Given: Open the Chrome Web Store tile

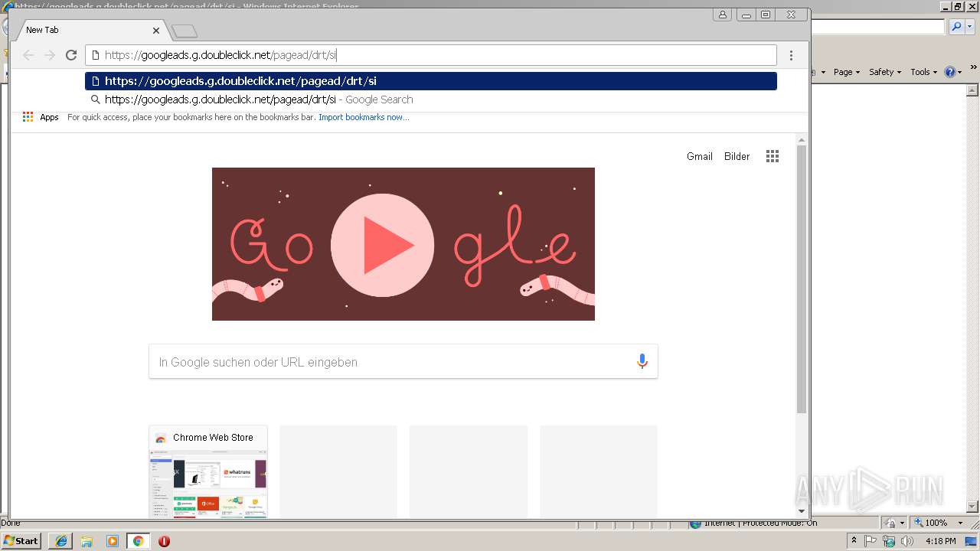Looking at the screenshot, I should click(x=208, y=471).
